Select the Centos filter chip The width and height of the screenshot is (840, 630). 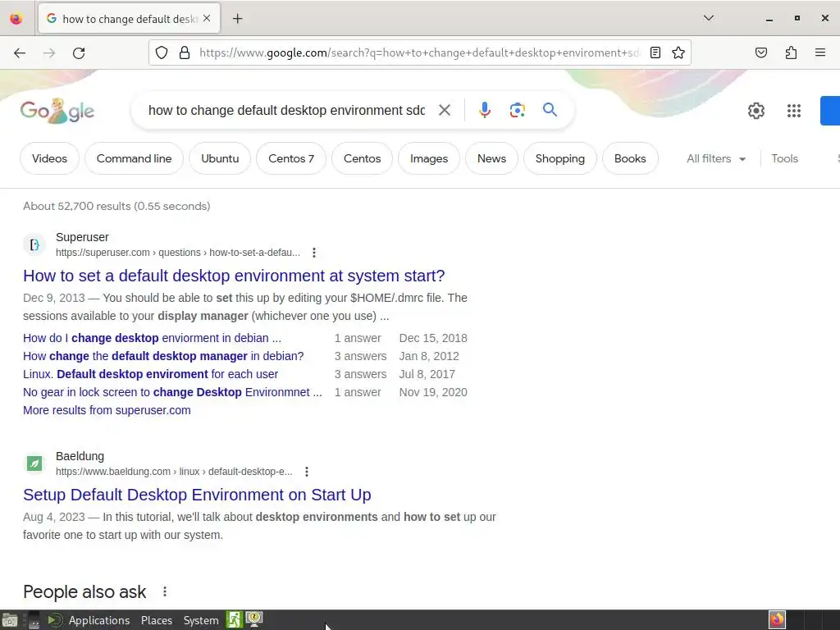(362, 158)
